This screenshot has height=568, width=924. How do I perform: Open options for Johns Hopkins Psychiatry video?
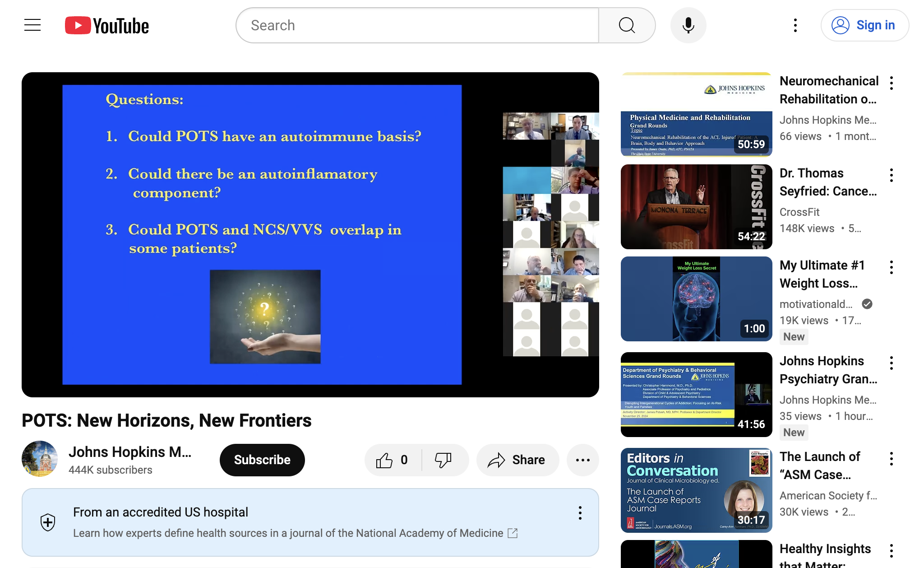[x=892, y=363]
